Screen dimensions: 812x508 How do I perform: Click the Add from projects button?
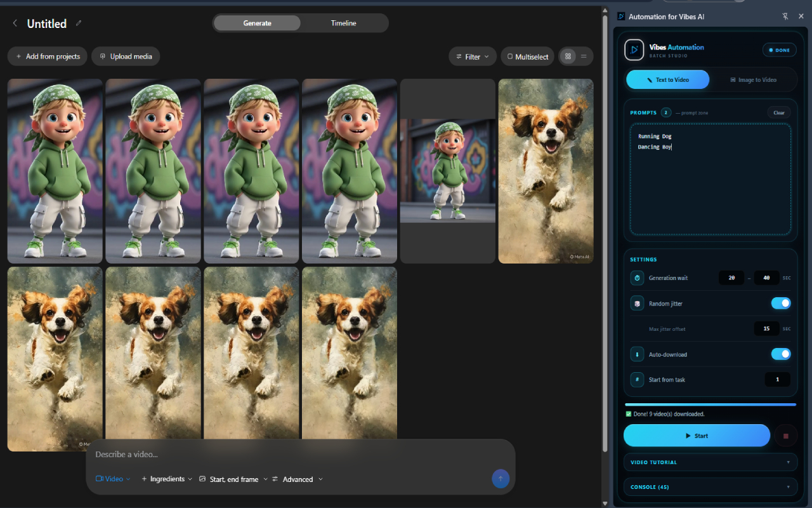click(x=48, y=57)
